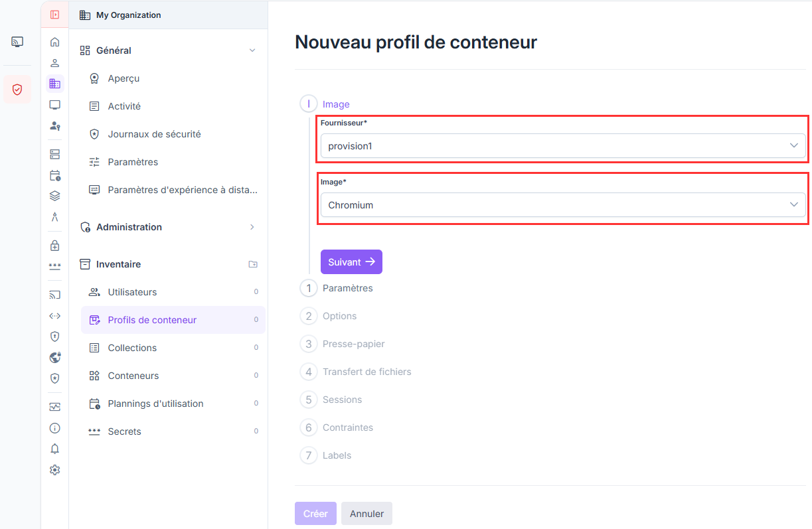The width and height of the screenshot is (812, 529).
Task: Click the red shield icon on far left
Action: pyautogui.click(x=17, y=89)
